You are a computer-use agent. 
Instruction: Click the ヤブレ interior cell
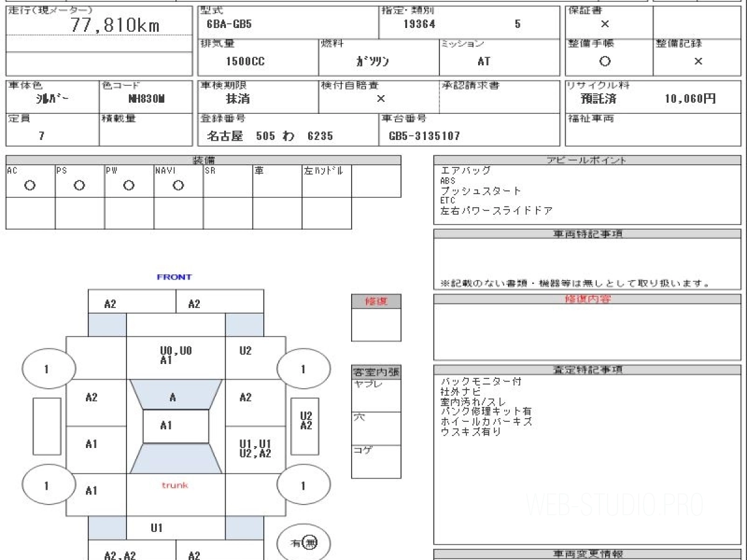tap(375, 395)
